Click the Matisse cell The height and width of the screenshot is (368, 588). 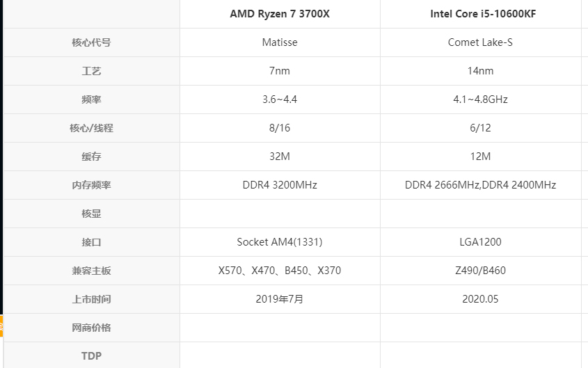[x=280, y=42]
